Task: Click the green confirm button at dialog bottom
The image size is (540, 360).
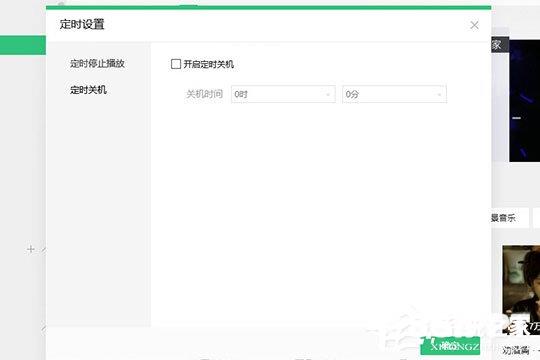Action: [450, 346]
